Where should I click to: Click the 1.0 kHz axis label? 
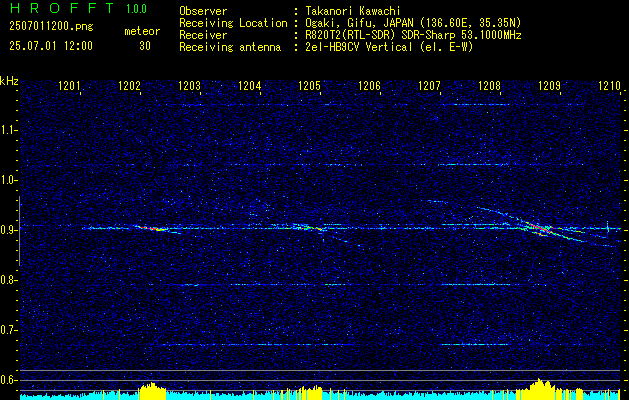click(x=7, y=180)
